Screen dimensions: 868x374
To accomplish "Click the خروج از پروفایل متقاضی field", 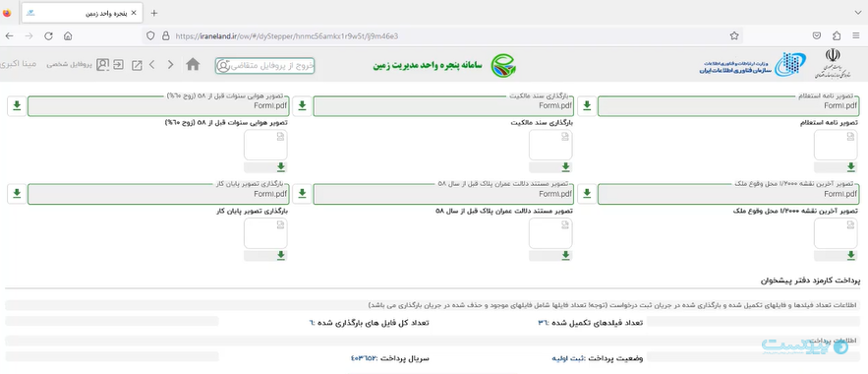I will pos(265,65).
